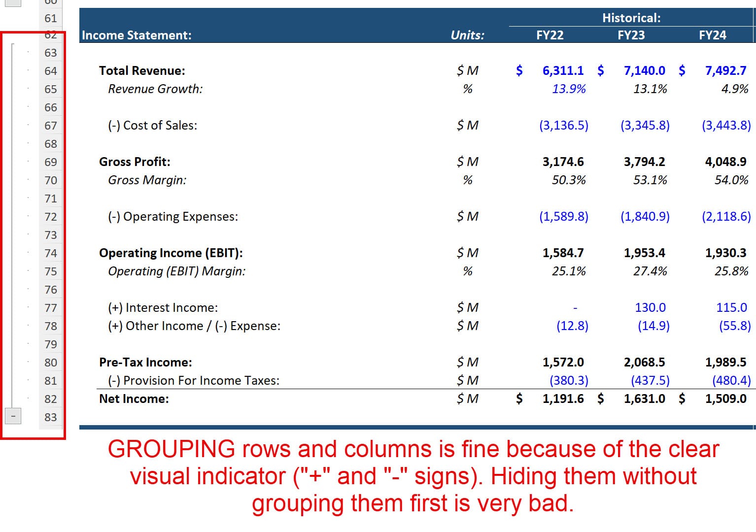Viewport: 756px width, 532px height.
Task: Click the FY22 column header
Action: (x=550, y=35)
